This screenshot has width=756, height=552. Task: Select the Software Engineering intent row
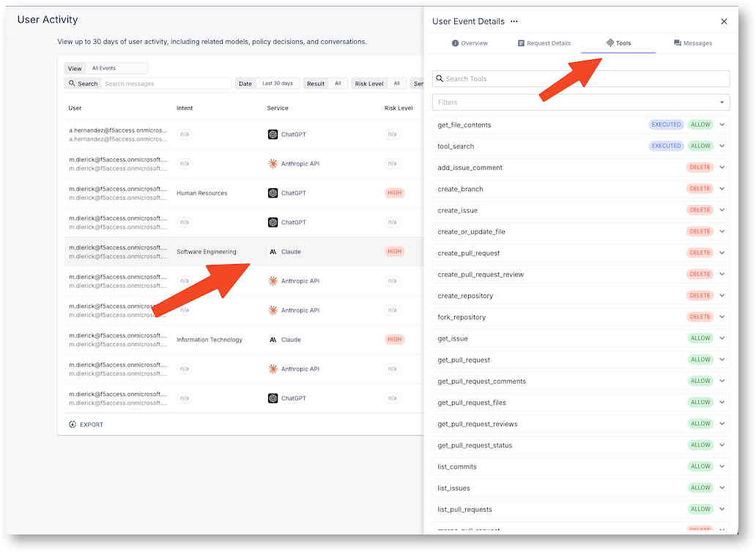pyautogui.click(x=244, y=252)
